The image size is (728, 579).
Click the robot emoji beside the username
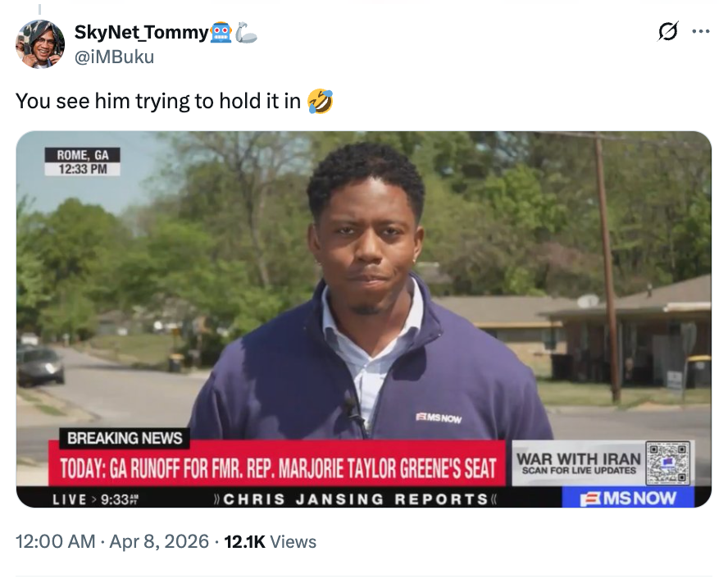[221, 33]
